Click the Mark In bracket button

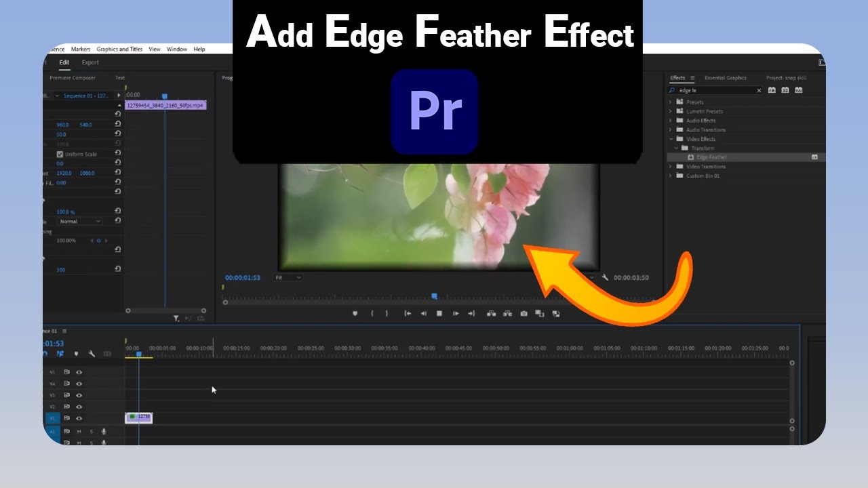pyautogui.click(x=372, y=313)
